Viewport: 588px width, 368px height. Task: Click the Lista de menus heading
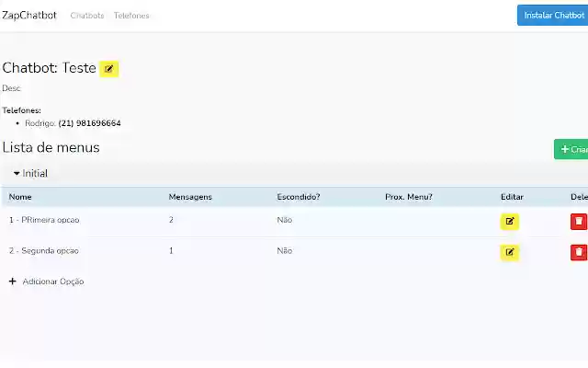click(51, 147)
